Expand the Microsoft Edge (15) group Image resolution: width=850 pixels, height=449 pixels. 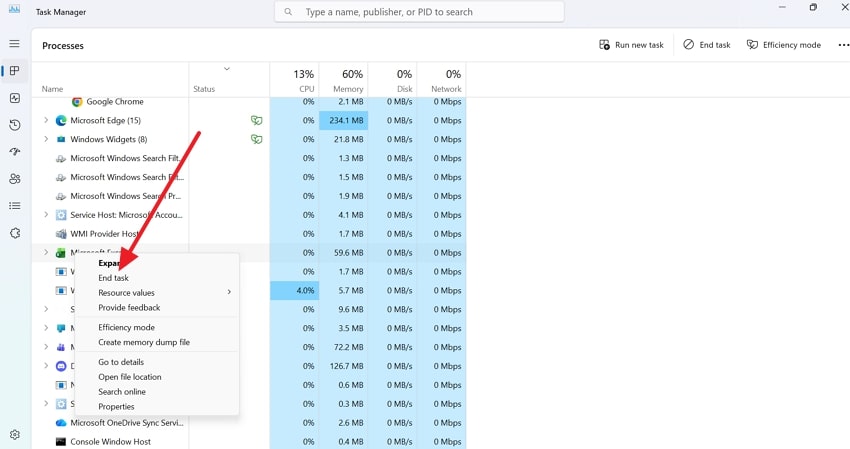click(x=46, y=120)
